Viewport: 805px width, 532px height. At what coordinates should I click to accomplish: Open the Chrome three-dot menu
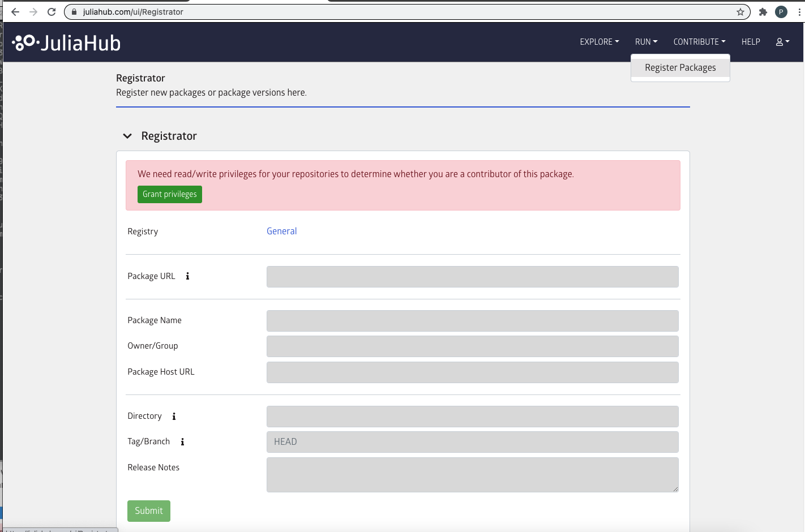coord(800,12)
